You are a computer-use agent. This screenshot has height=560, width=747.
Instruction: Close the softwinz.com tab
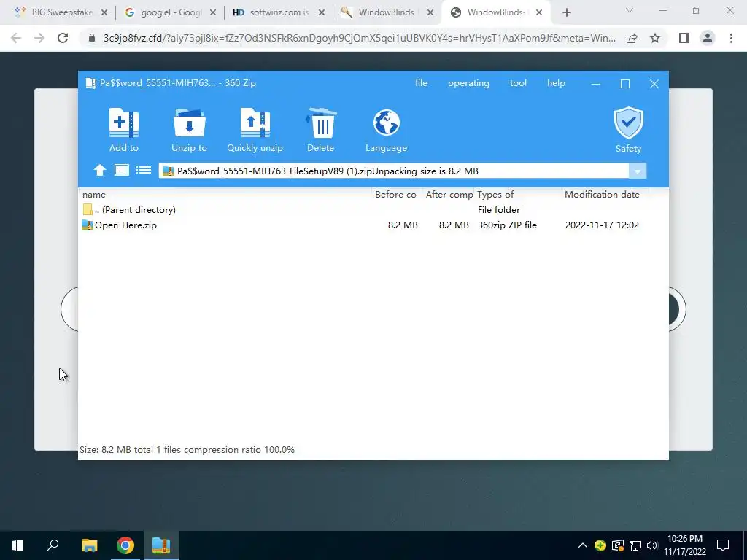click(x=322, y=13)
